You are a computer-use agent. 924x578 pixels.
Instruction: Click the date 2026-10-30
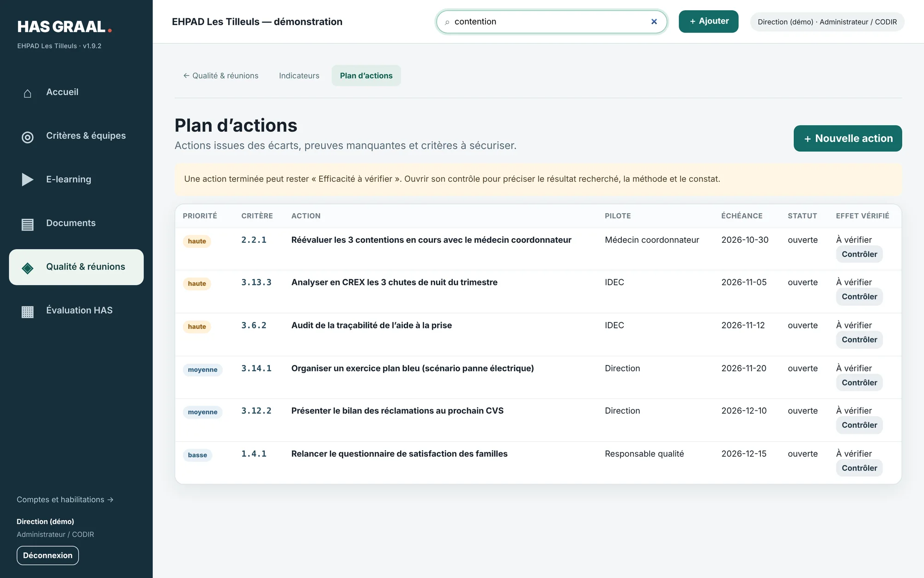745,240
